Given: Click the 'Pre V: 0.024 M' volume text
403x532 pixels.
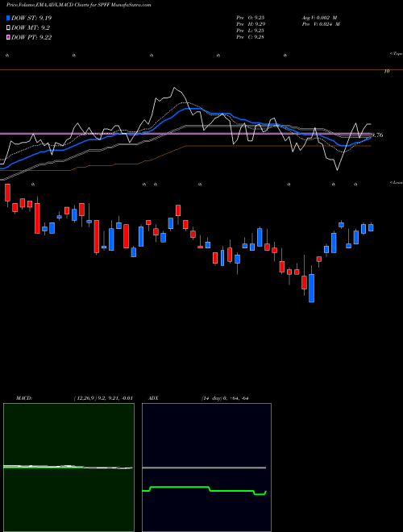Looking at the screenshot, I should 321,24.
